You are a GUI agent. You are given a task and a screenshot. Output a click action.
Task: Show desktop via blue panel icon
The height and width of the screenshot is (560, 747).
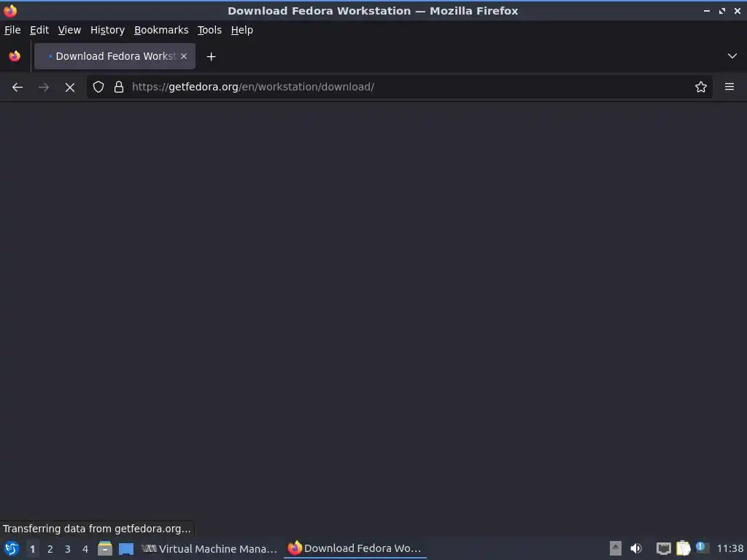tap(126, 549)
